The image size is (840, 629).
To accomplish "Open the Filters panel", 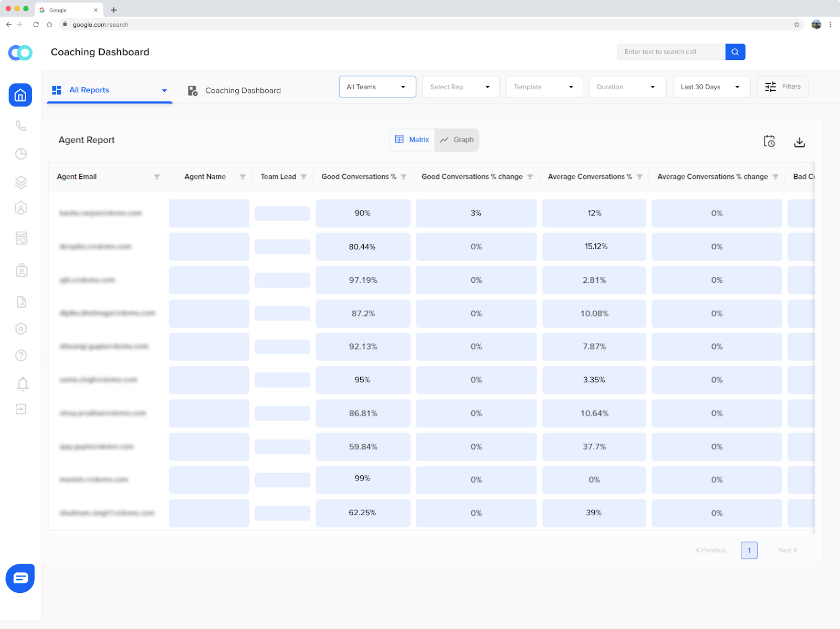I will coord(782,87).
